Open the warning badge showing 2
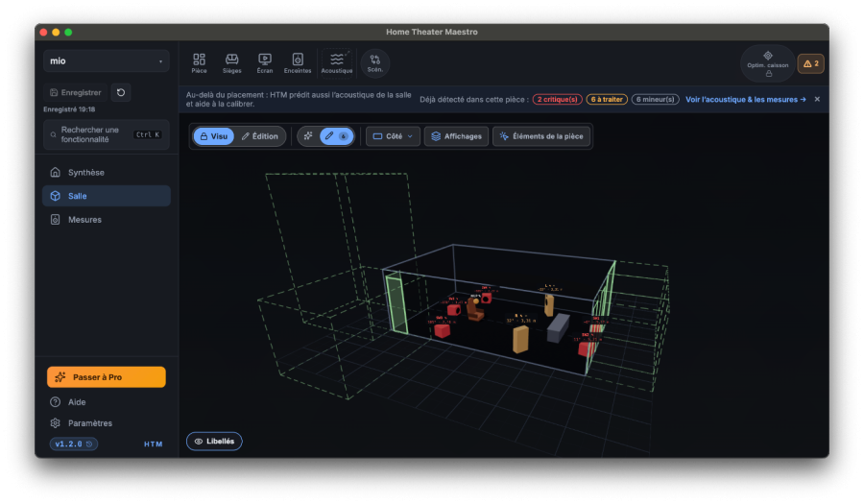The height and width of the screenshot is (504, 864). [x=810, y=64]
